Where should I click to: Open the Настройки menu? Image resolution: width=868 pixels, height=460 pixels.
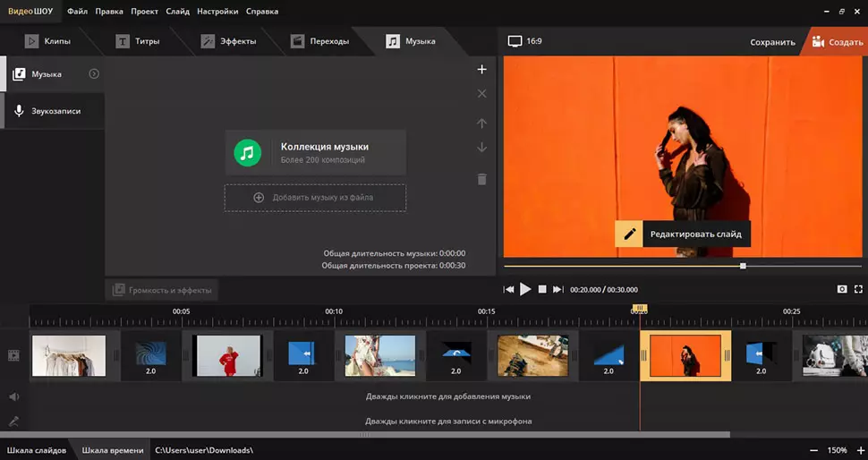[x=217, y=12]
